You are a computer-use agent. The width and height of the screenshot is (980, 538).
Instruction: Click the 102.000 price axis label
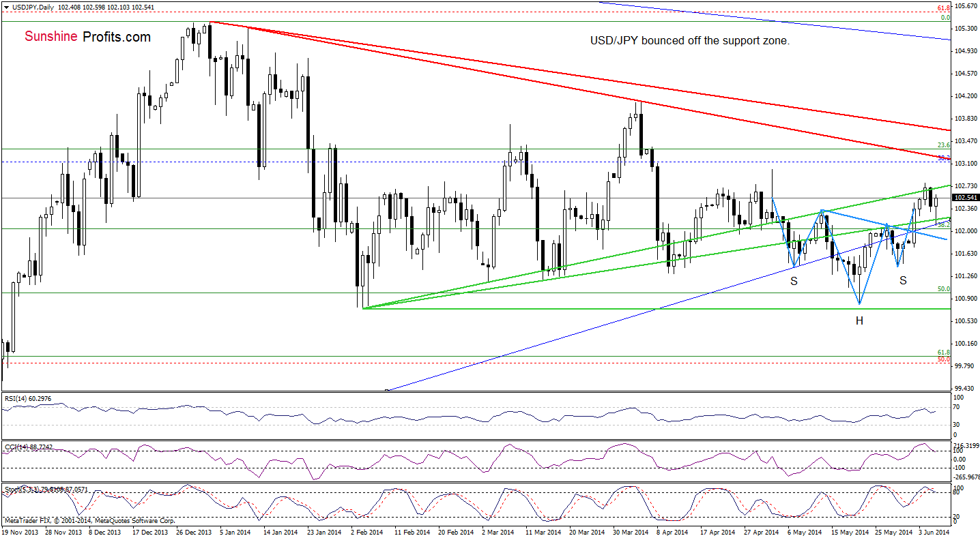tap(966, 231)
